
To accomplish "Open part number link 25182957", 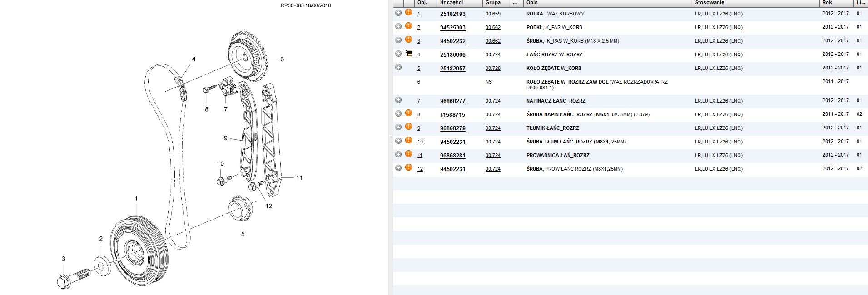I will click(452, 69).
